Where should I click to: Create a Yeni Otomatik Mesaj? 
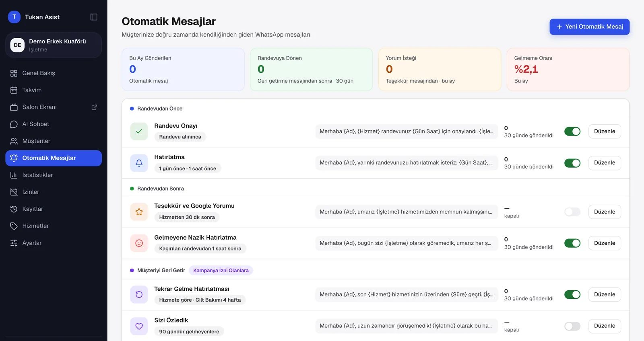tap(589, 27)
